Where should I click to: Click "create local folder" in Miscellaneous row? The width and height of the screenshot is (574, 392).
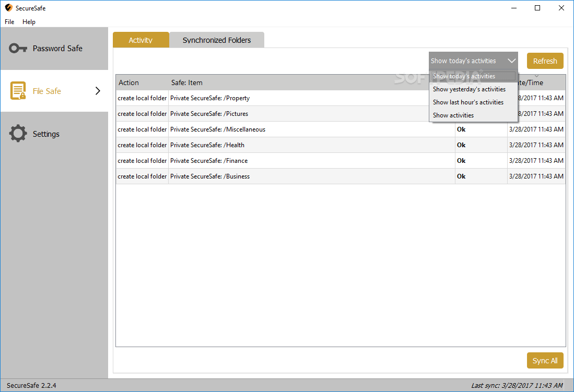142,129
